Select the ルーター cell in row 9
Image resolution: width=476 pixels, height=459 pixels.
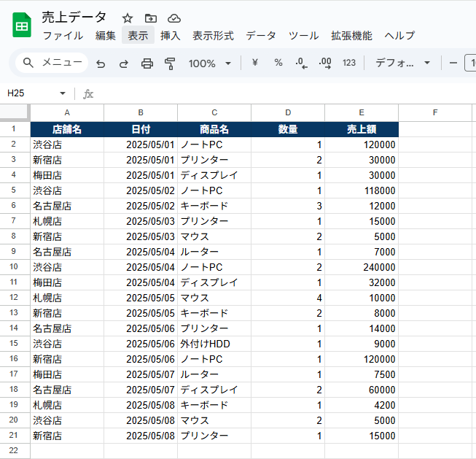(x=214, y=252)
